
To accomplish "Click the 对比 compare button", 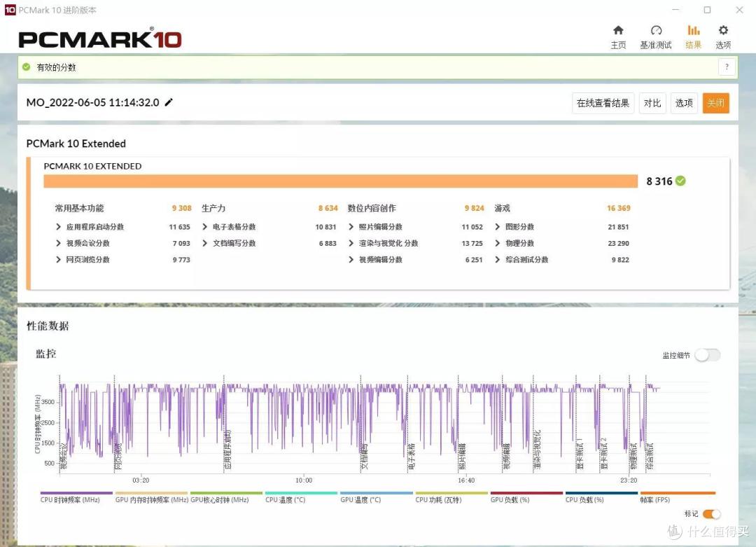I will (652, 103).
